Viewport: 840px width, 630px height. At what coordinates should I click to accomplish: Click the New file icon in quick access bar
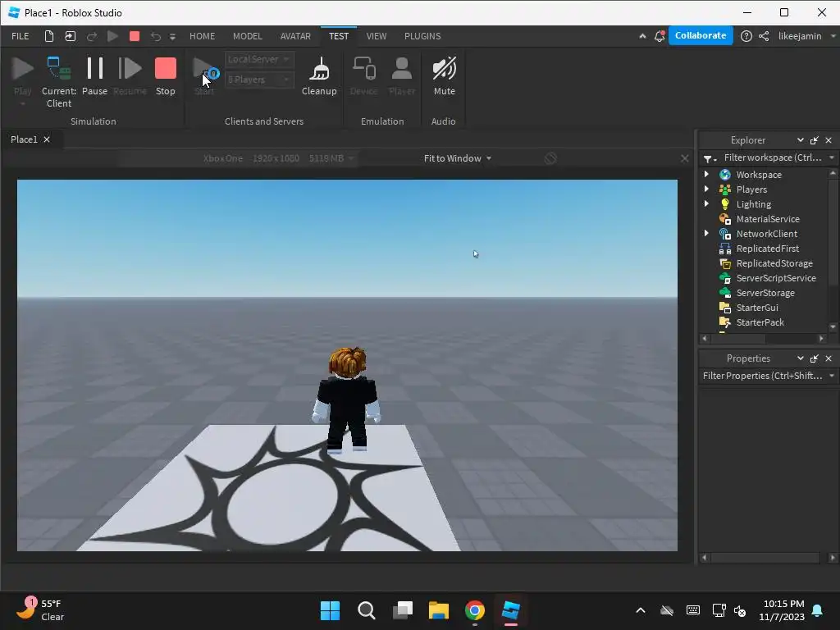point(48,36)
